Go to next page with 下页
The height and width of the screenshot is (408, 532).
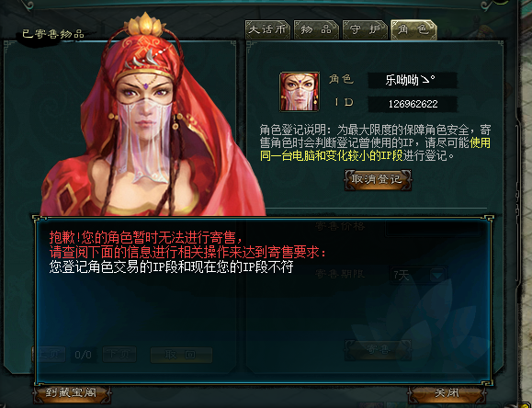point(119,355)
